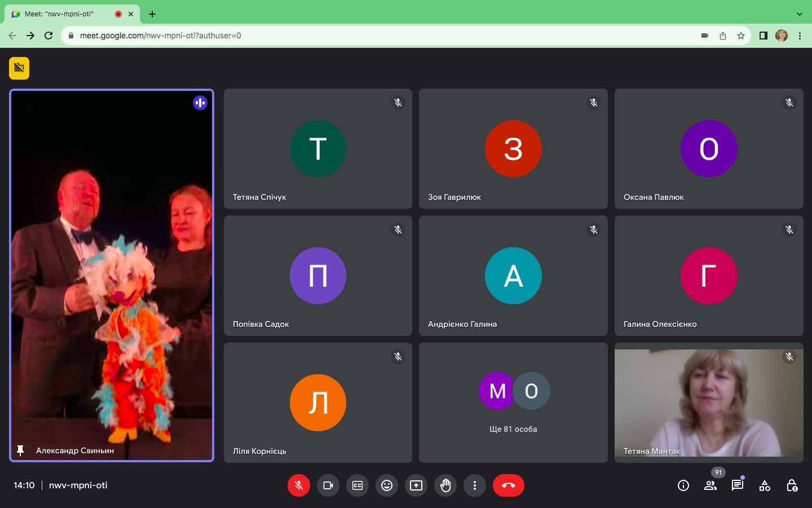Open chat with everyone
The width and height of the screenshot is (812, 508).
[x=738, y=485]
